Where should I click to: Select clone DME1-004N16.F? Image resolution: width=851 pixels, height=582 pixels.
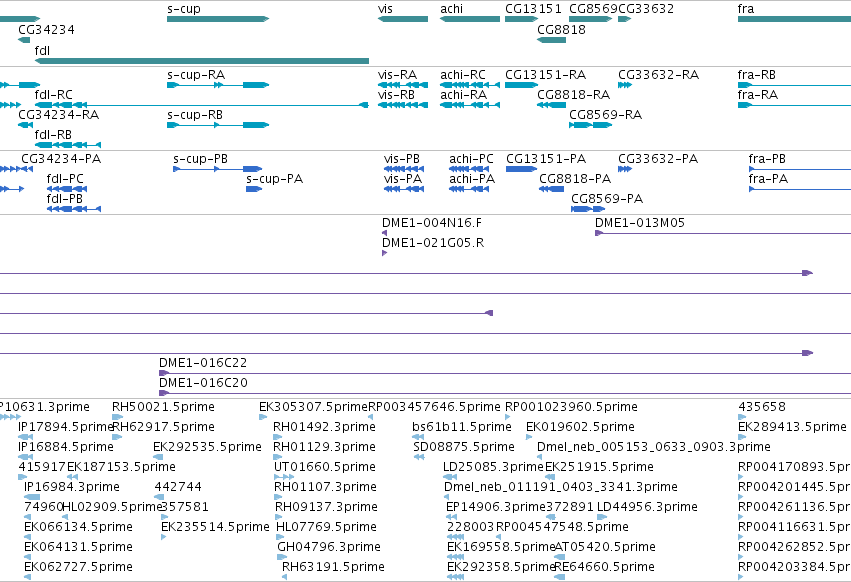click(384, 233)
